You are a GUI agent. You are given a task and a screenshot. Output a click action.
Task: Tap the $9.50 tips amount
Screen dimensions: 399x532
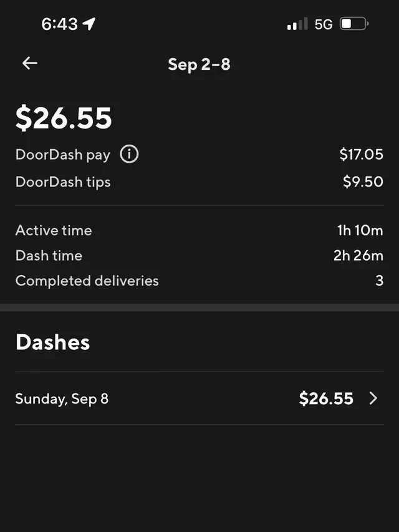coord(363,182)
